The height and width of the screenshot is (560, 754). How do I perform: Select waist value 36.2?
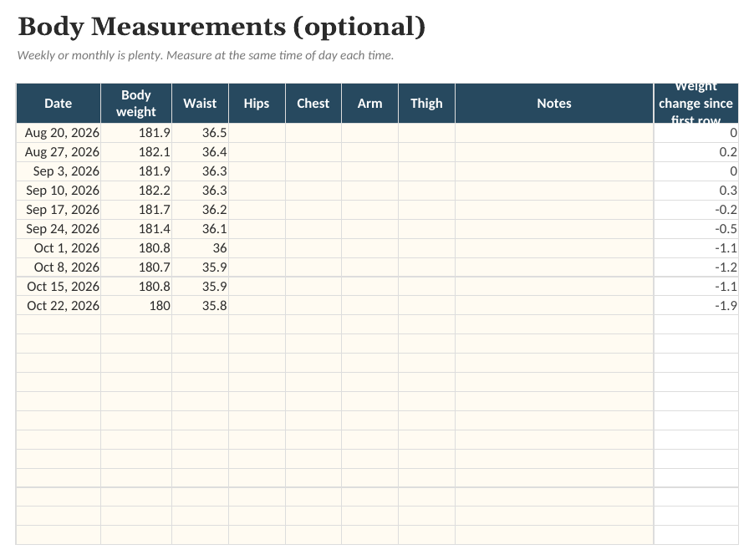pos(200,210)
